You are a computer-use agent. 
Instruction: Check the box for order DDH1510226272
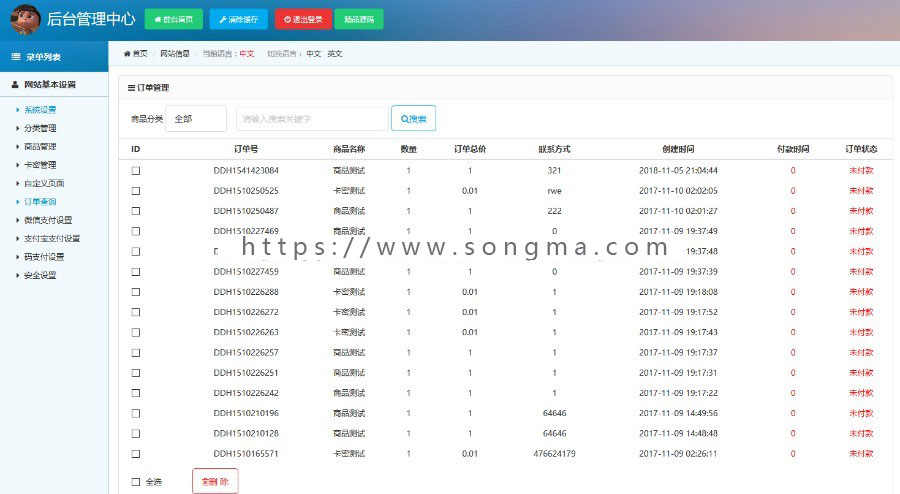click(135, 312)
